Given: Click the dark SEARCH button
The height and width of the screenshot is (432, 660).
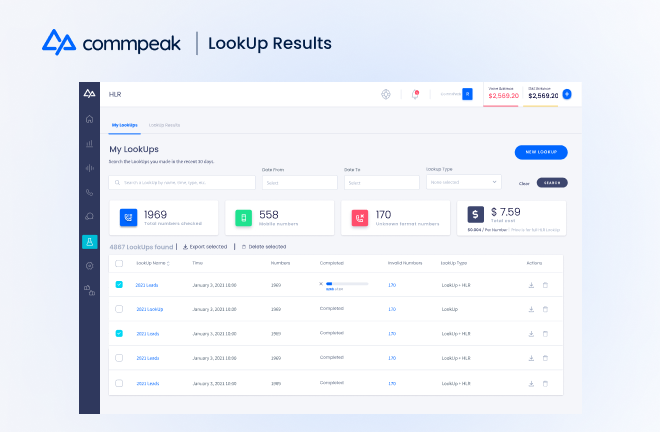Looking at the screenshot, I should pyautogui.click(x=552, y=183).
